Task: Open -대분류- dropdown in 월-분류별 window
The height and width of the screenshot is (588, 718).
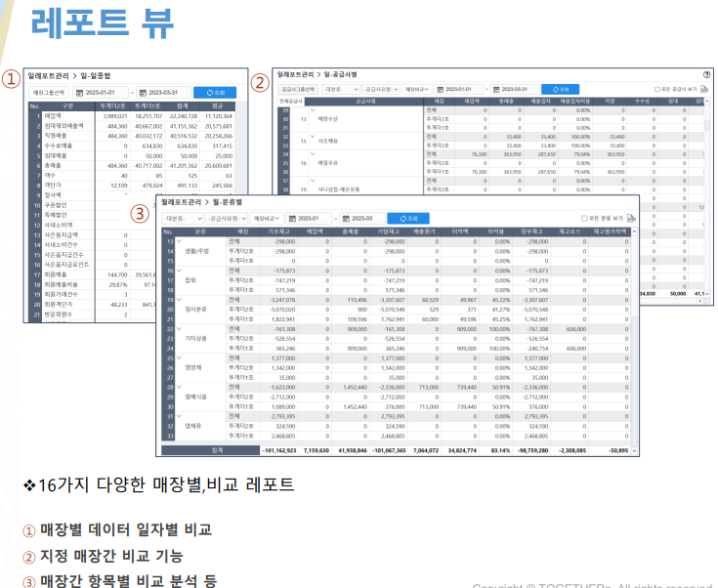Action: click(183, 219)
